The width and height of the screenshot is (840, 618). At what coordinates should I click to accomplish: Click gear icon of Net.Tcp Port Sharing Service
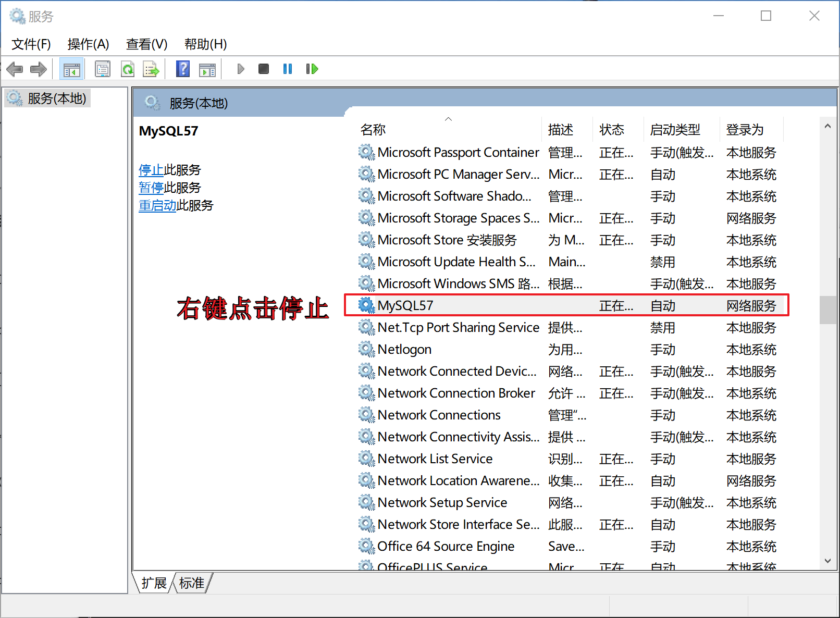coord(366,327)
